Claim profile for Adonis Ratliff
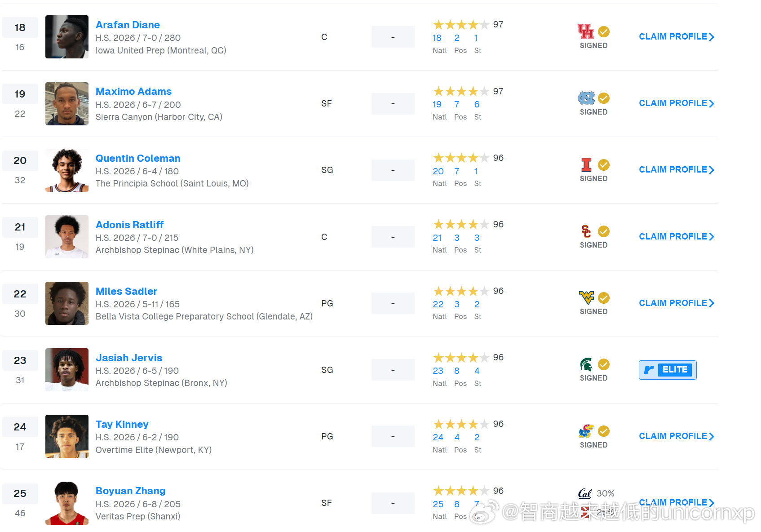 [677, 237]
